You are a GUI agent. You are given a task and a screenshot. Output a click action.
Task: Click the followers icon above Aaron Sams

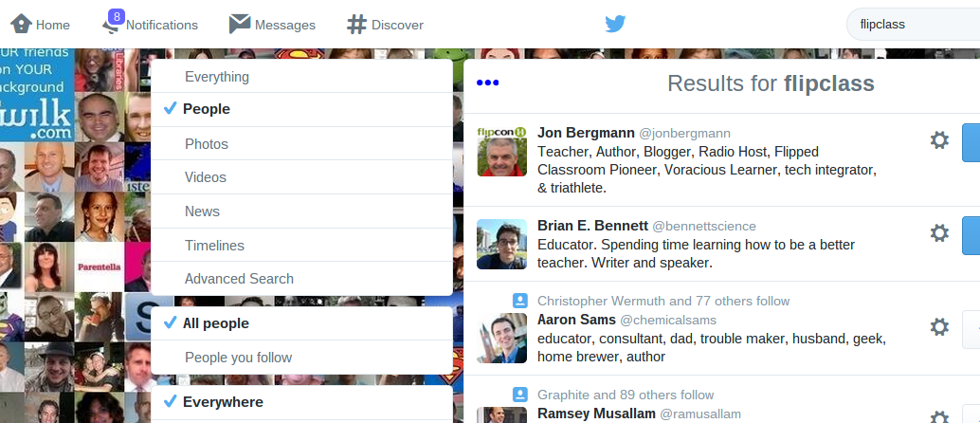click(x=520, y=301)
